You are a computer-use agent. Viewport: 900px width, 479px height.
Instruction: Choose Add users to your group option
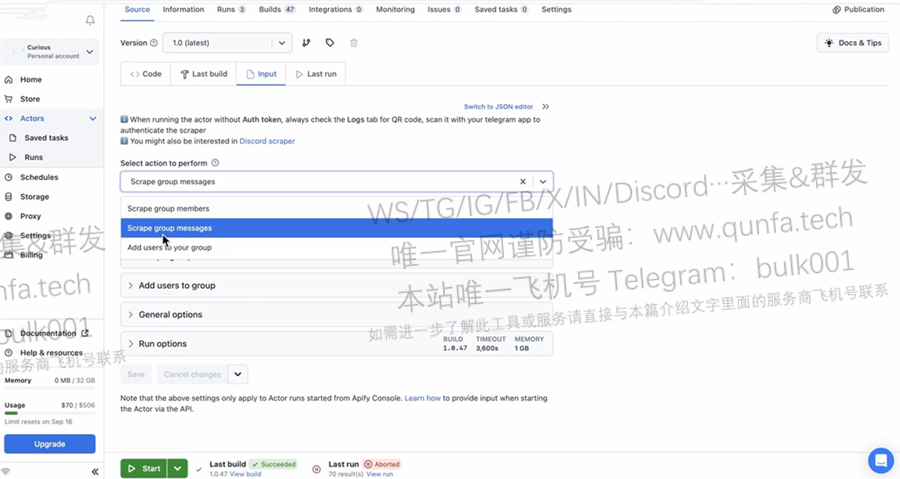[336, 247]
